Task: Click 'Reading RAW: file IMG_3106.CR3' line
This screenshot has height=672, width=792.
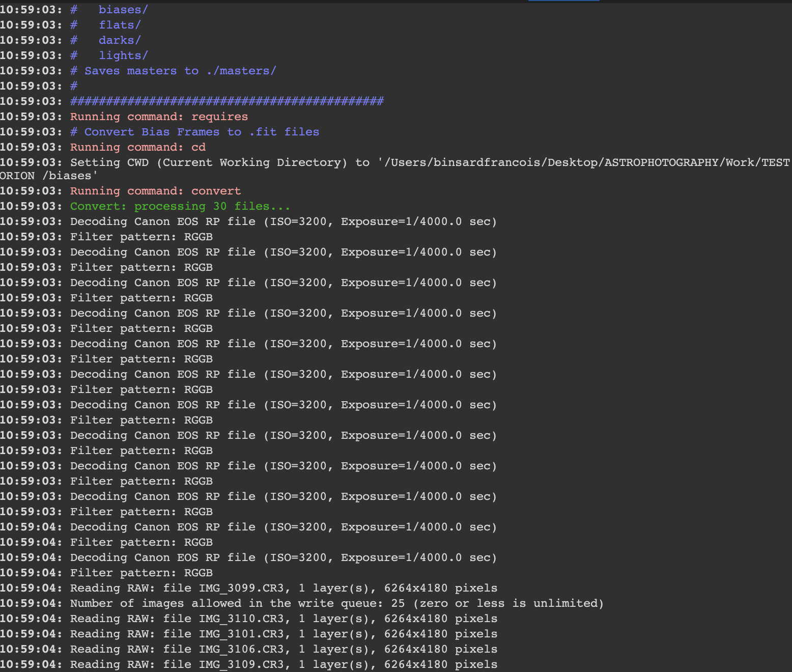Action: (x=283, y=649)
